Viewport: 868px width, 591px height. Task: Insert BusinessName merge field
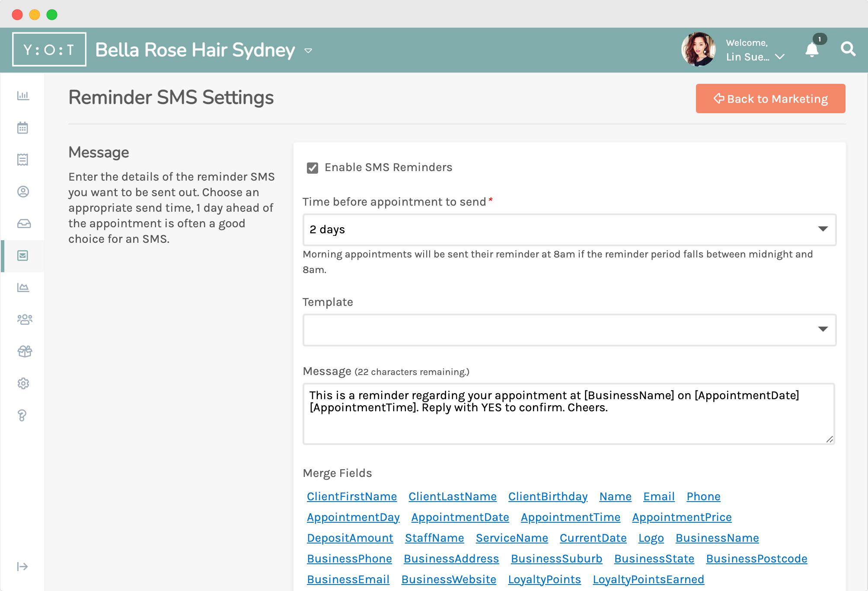pos(717,538)
